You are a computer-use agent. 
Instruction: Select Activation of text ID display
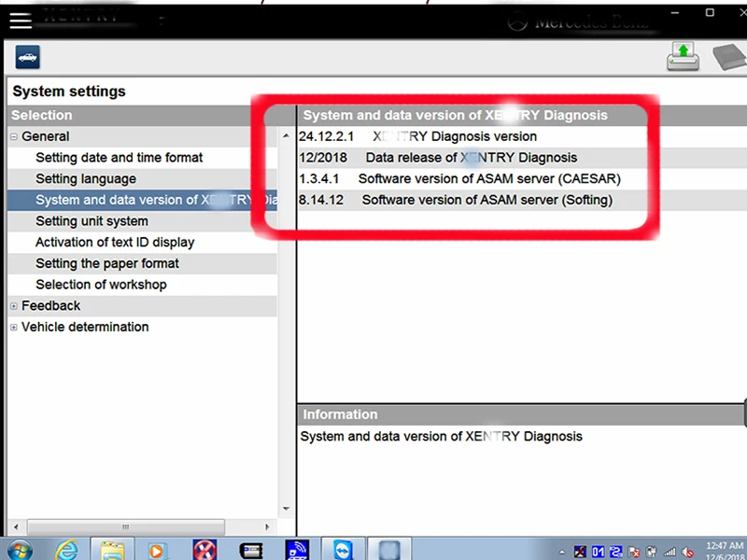(115, 243)
